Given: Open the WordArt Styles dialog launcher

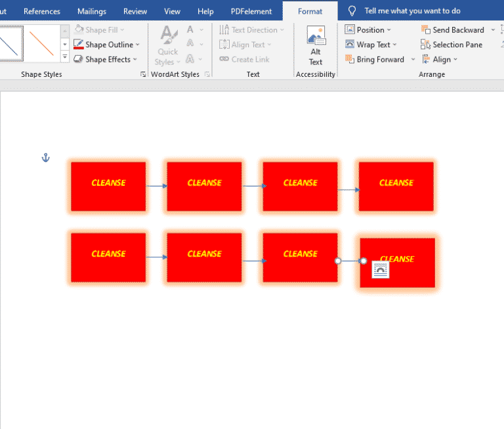Looking at the screenshot, I should tap(207, 74).
